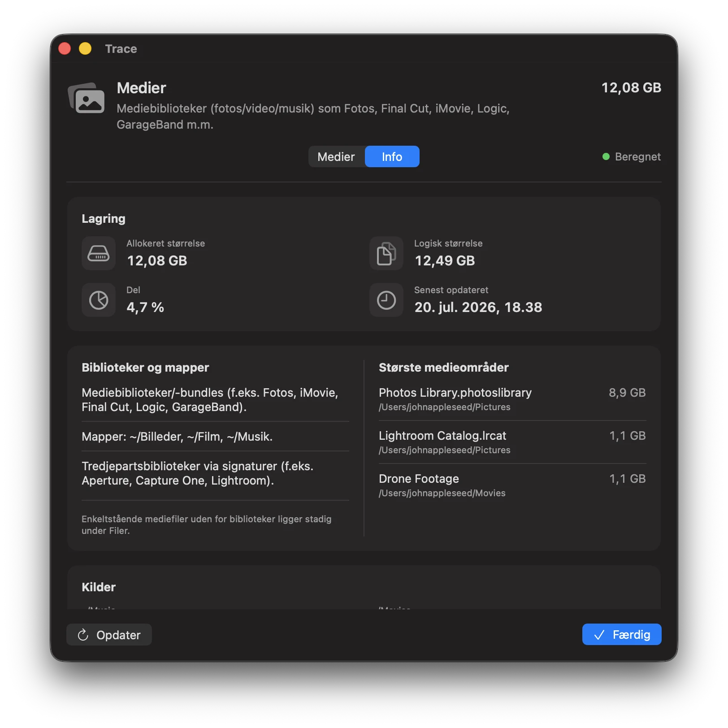Viewport: 728px width, 728px height.
Task: Click the 4,7 % share value
Action: coord(145,307)
